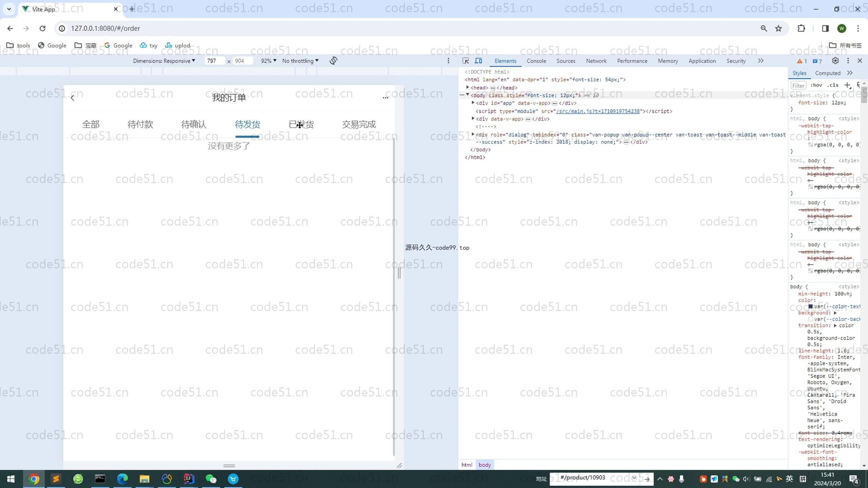Switch to the Sources tab
The image size is (868, 488).
[566, 61]
